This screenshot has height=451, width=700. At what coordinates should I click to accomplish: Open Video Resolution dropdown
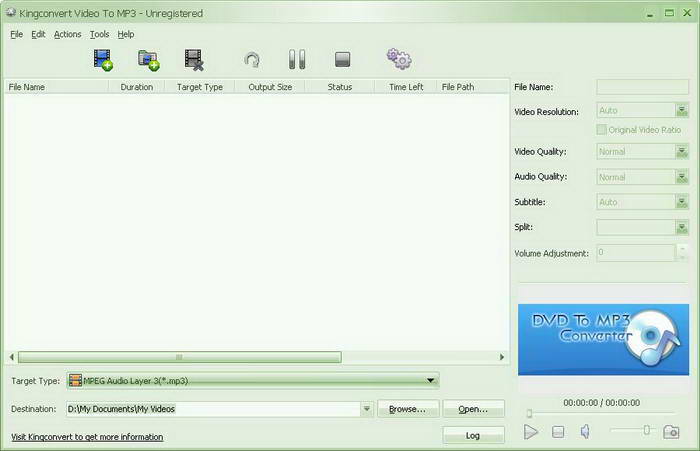coord(682,110)
